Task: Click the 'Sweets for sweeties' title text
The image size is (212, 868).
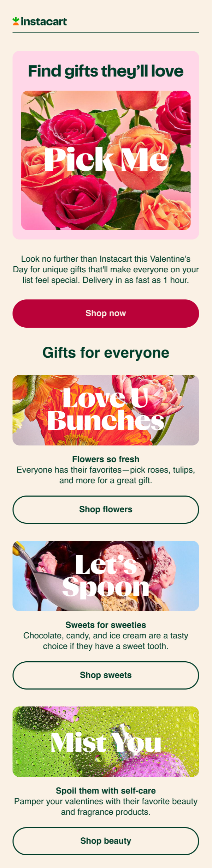Action: (x=106, y=625)
